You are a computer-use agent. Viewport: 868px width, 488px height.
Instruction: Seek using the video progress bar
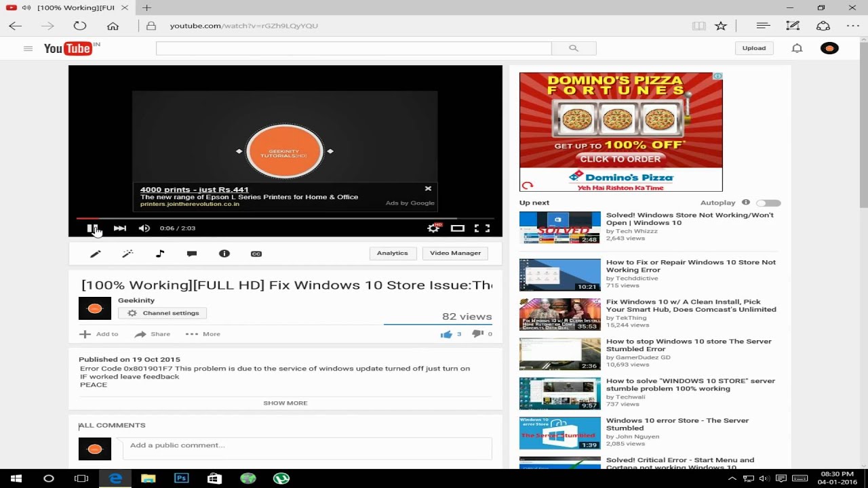pos(285,218)
